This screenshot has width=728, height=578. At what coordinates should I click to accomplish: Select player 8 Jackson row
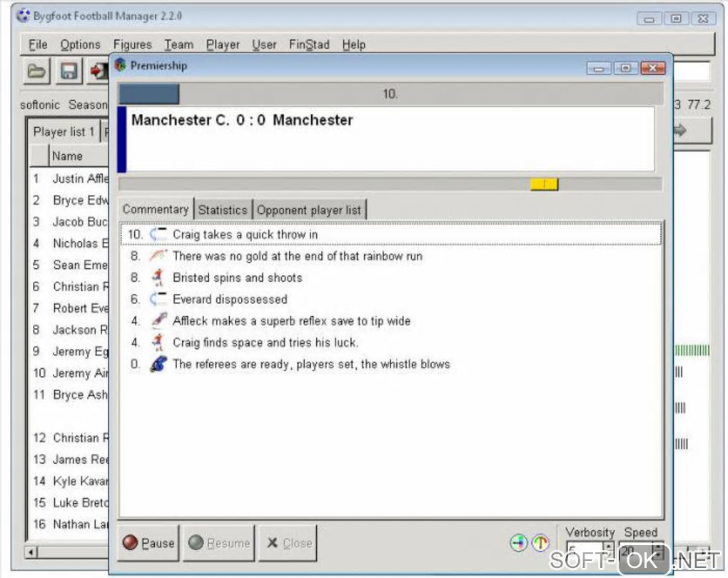70,330
